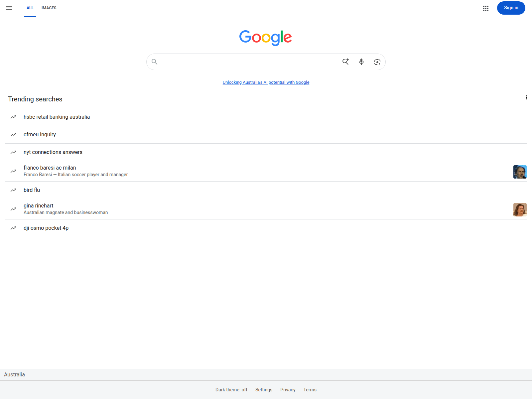532x399 pixels.
Task: Click trend arrow beside gina rinehart
Action: click(x=13, y=209)
